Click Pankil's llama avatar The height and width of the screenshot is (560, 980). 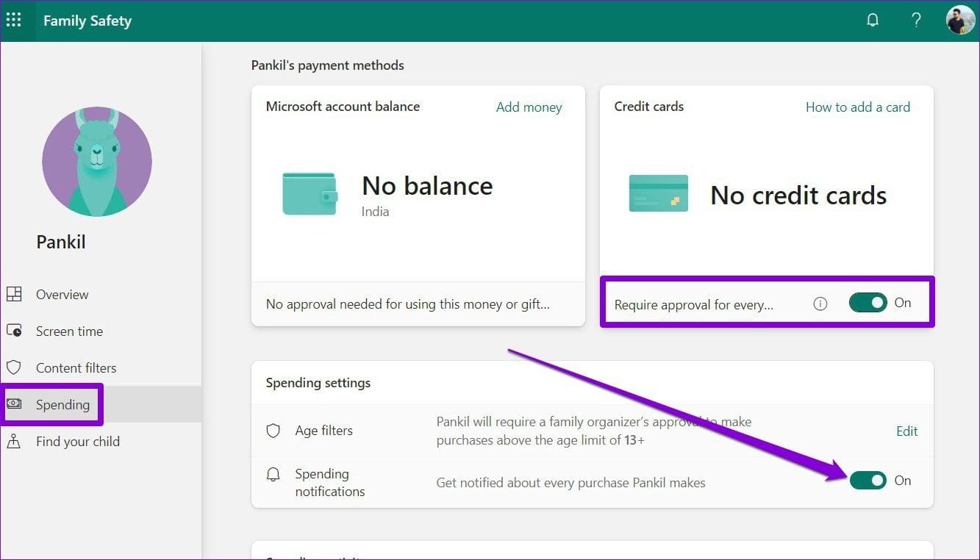pyautogui.click(x=97, y=162)
